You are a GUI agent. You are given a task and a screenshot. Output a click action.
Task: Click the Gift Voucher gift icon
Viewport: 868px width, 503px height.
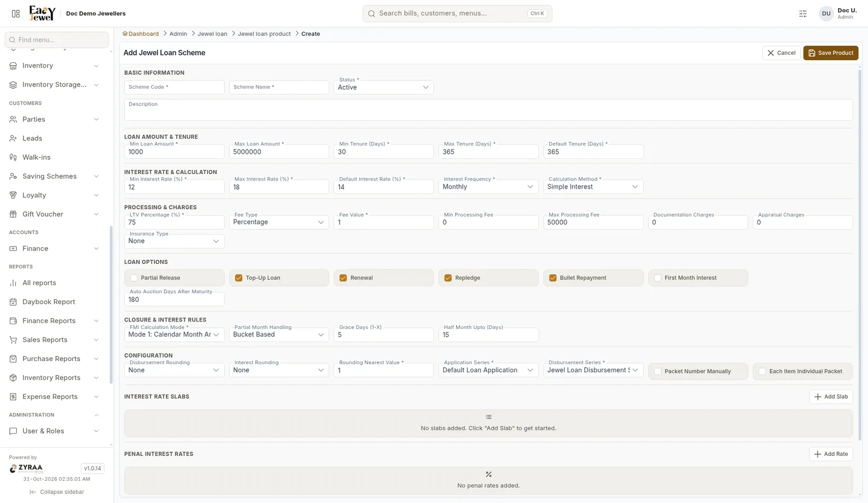(13, 214)
